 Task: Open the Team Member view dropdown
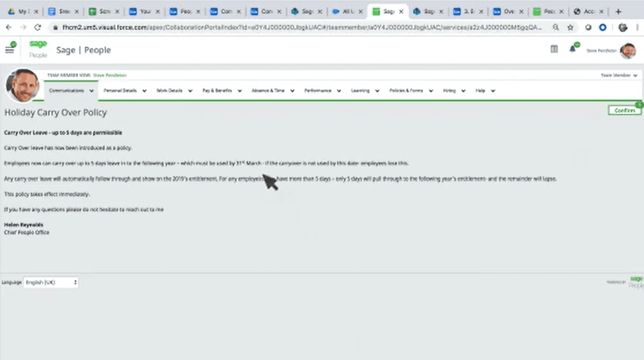619,75
